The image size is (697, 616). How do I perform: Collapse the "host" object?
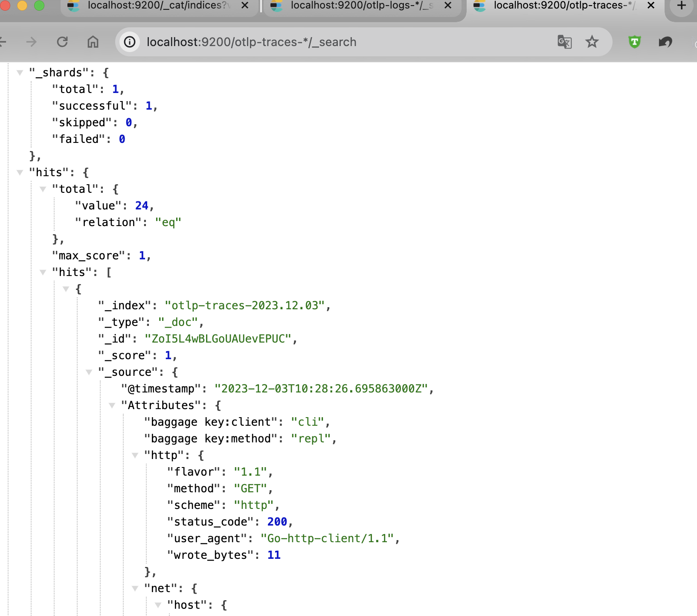(158, 605)
